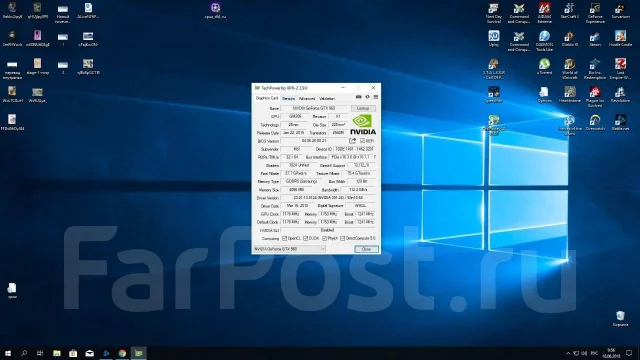Open Uplay desktop shortcut
This screenshot has height=360, width=640.
(494, 39)
